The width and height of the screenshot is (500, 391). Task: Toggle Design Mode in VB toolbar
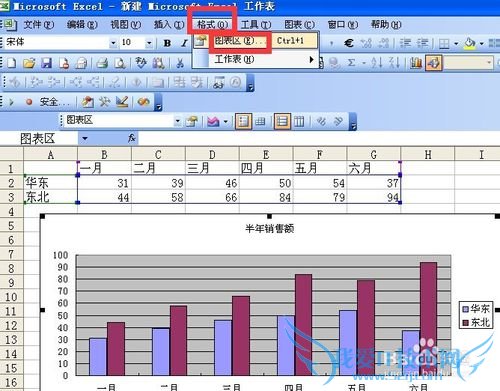click(x=122, y=102)
